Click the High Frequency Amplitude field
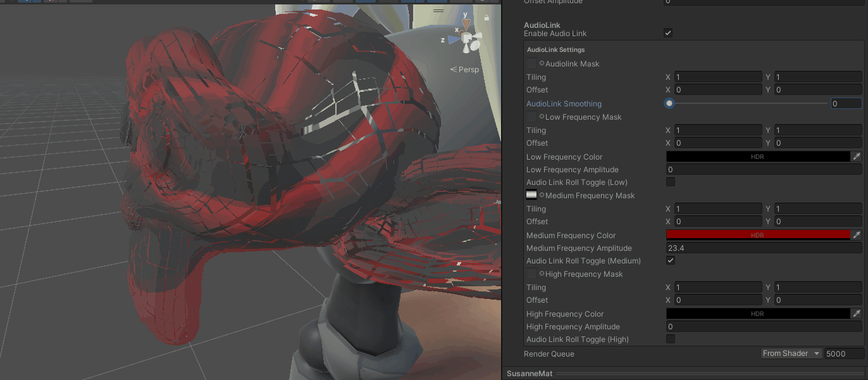868x380 pixels. coord(764,326)
